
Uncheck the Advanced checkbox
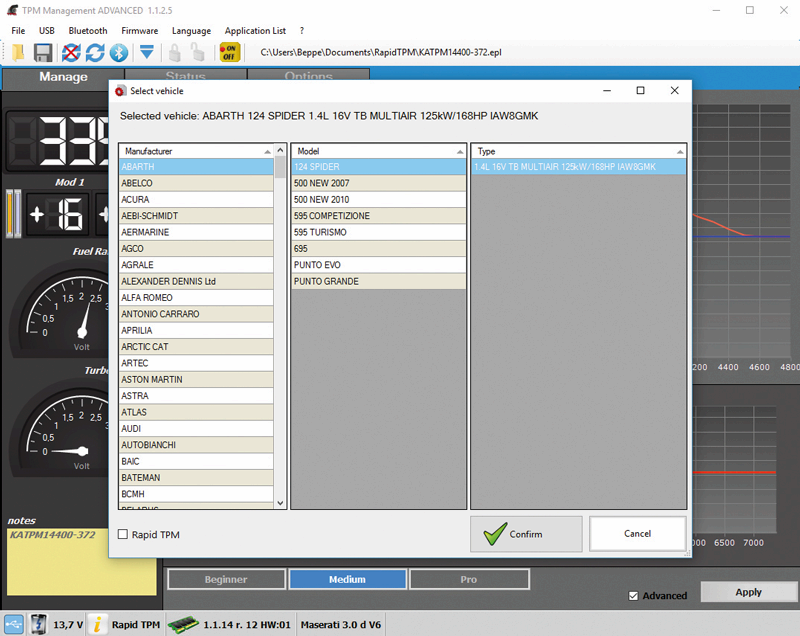[x=633, y=596]
